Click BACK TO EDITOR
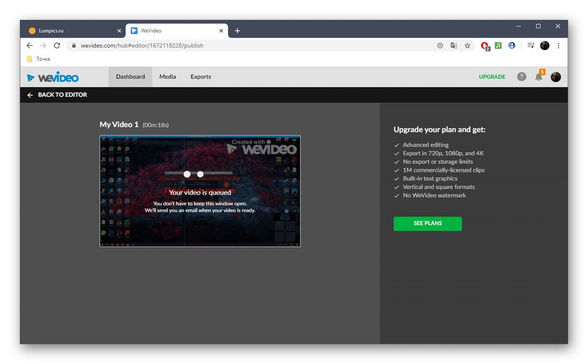The image size is (588, 364). pos(63,95)
